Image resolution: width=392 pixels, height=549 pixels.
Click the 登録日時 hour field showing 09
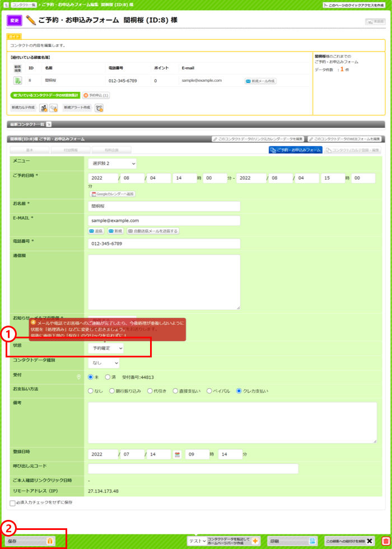point(197,454)
